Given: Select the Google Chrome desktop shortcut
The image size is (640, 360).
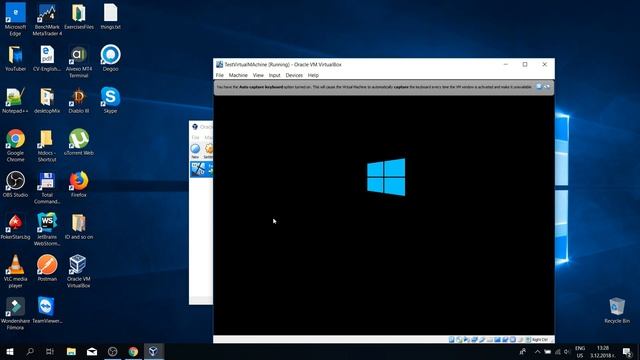Looking at the screenshot, I should pyautogui.click(x=16, y=146).
